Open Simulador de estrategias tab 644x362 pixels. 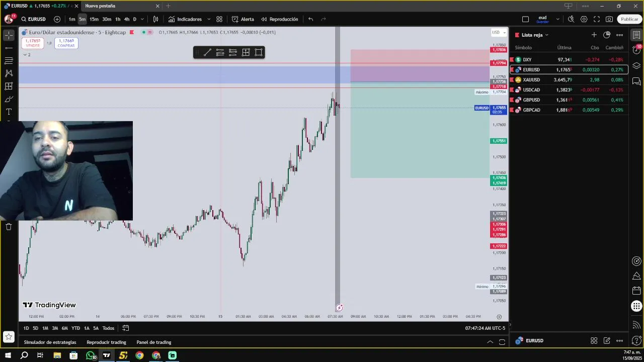[x=50, y=342]
